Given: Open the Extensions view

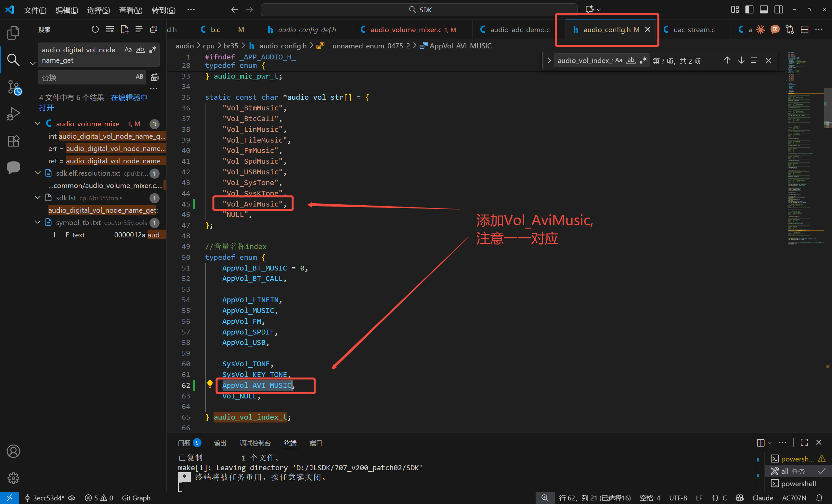Looking at the screenshot, I should pos(13,141).
